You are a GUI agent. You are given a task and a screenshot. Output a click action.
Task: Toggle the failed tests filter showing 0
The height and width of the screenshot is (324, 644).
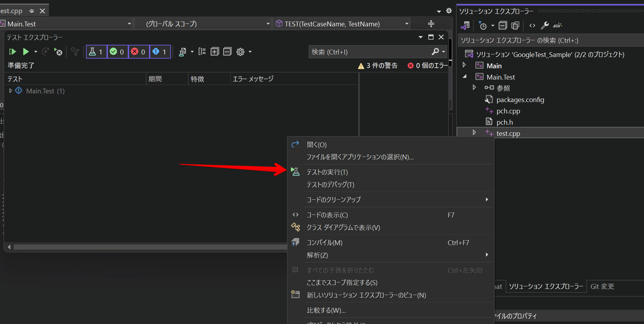[x=139, y=52]
